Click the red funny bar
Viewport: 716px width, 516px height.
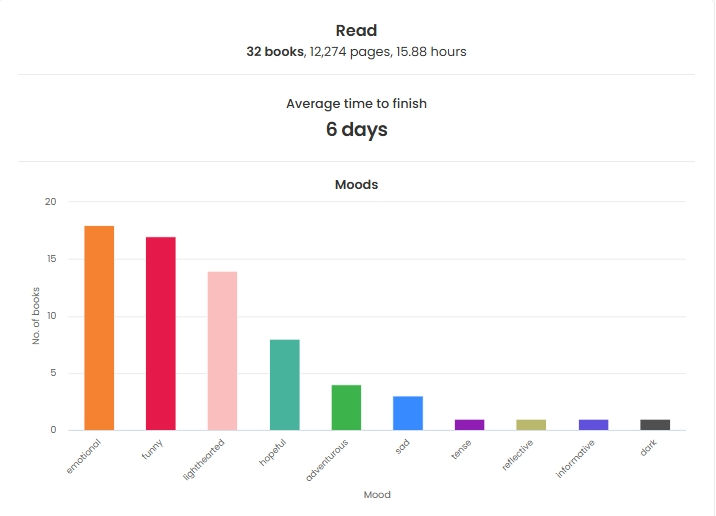(x=161, y=333)
